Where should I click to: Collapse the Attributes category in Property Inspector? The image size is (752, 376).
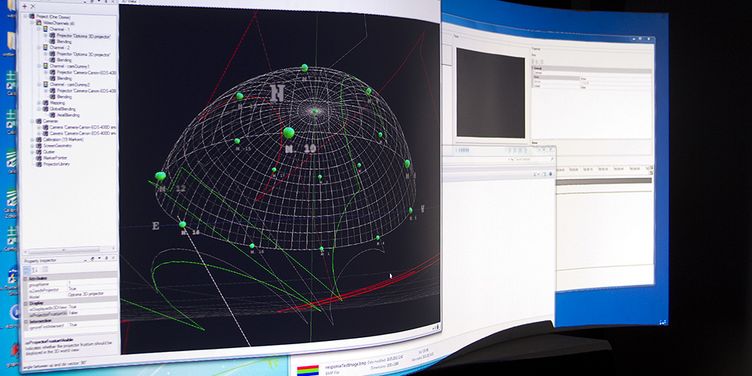(25, 278)
